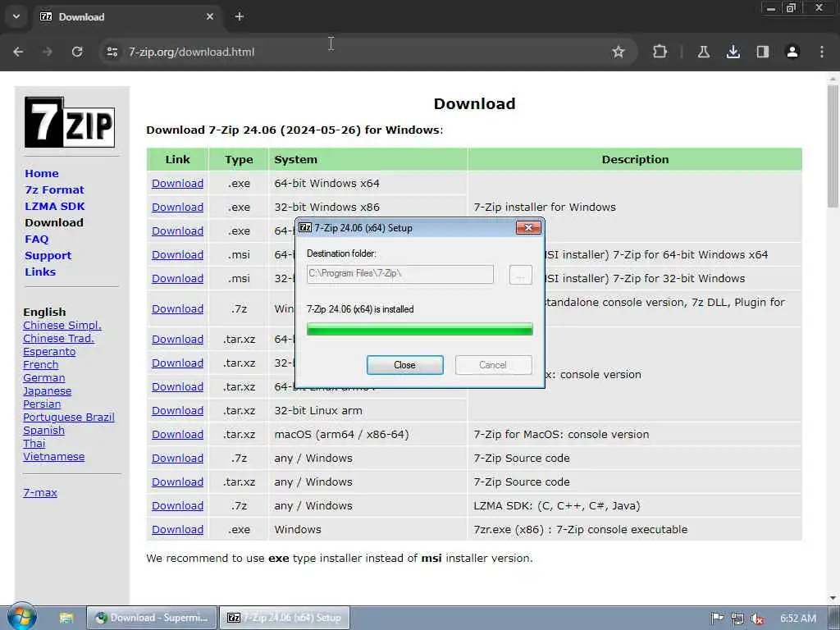Open the profile avatar icon

tap(792, 52)
